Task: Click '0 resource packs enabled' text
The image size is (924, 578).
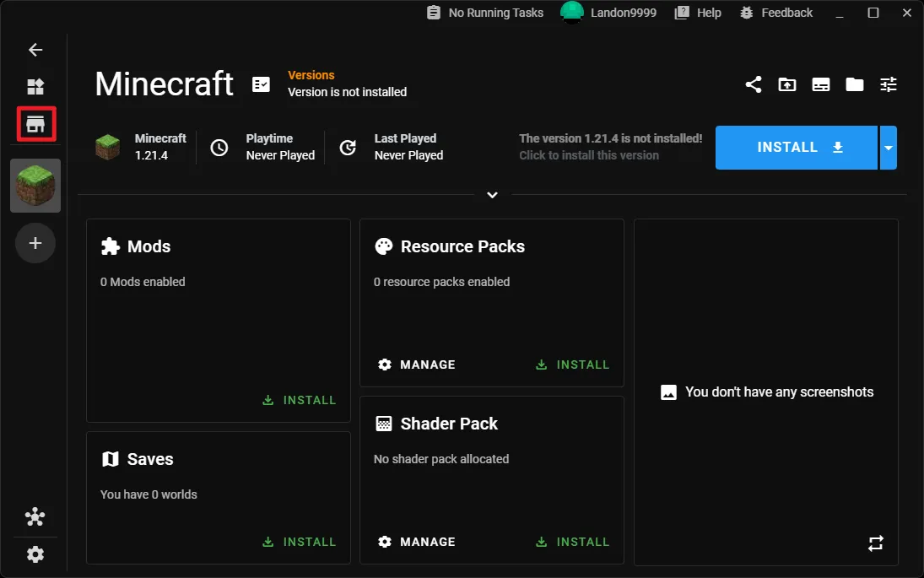Action: pyautogui.click(x=441, y=282)
